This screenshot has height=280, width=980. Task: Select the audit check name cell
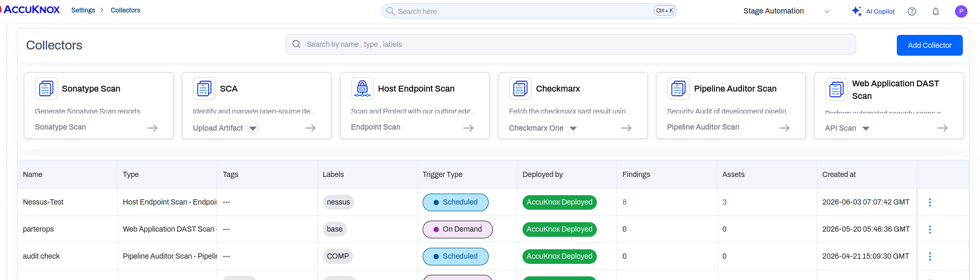tap(41, 256)
